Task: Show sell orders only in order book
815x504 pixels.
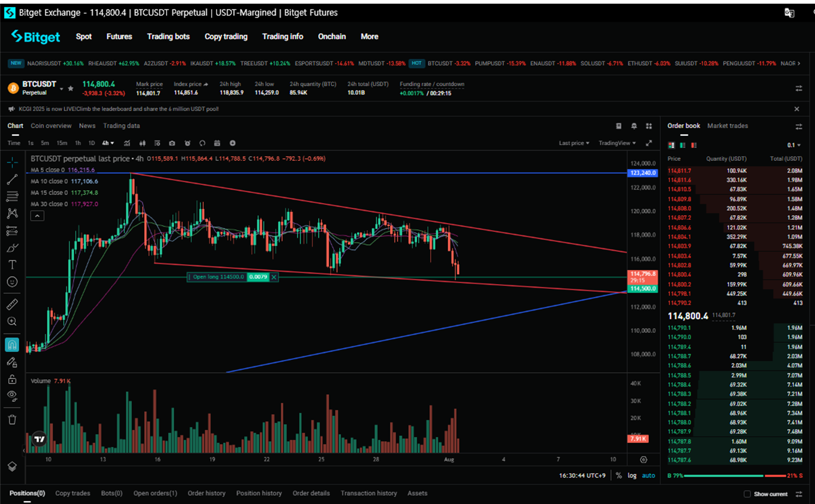Action: point(694,145)
